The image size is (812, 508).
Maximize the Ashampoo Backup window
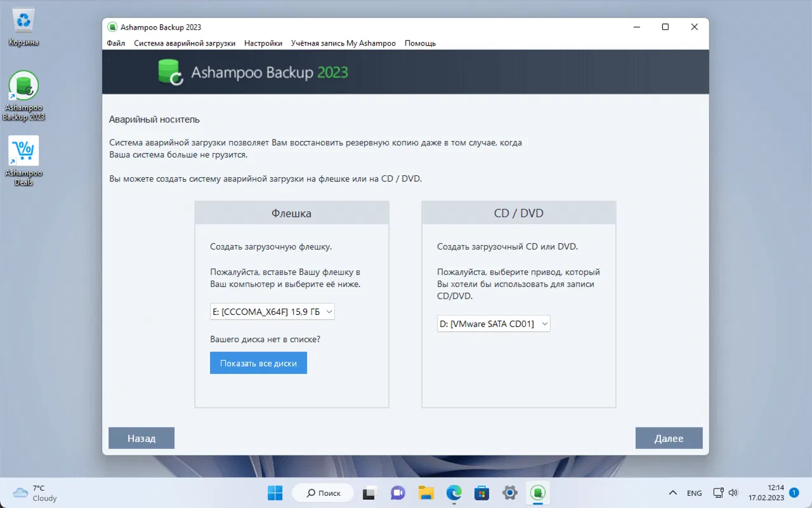pyautogui.click(x=665, y=27)
